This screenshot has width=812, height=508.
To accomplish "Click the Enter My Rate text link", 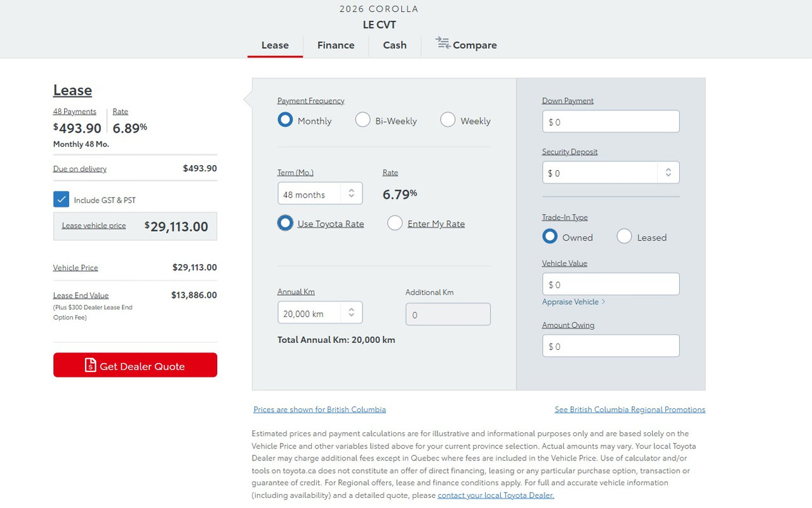I will point(436,224).
